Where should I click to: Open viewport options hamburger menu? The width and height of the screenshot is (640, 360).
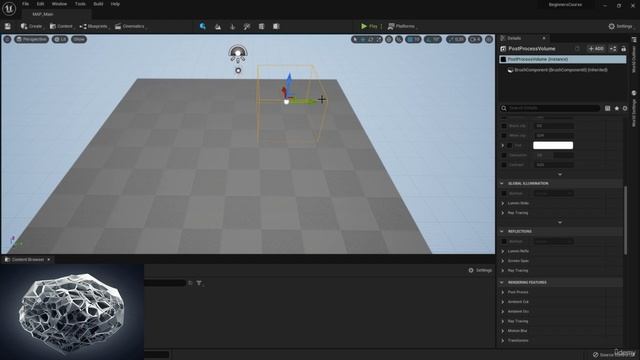pos(7,39)
